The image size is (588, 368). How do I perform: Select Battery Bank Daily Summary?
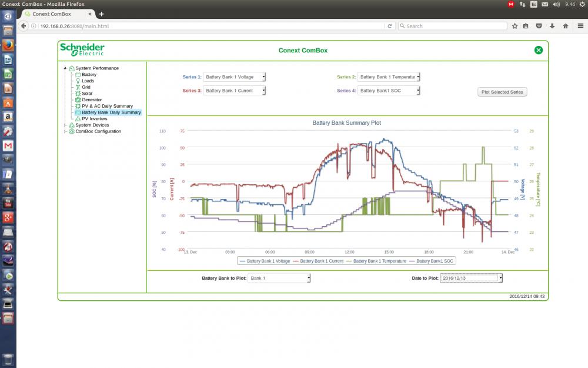[x=111, y=112]
